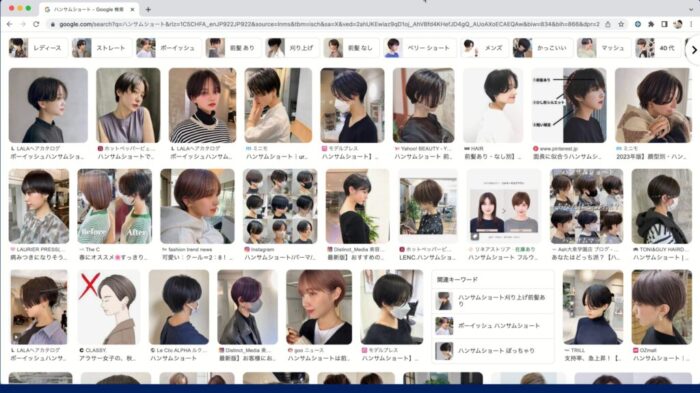Open Chrome's three-dot menu
The width and height of the screenshot is (700, 393).
coord(691,24)
